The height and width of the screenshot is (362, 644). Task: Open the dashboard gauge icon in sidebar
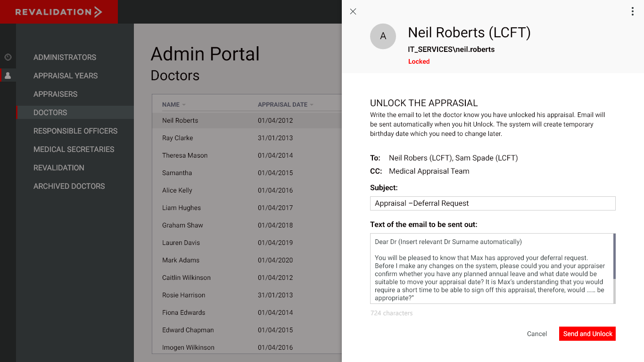coord(8,57)
